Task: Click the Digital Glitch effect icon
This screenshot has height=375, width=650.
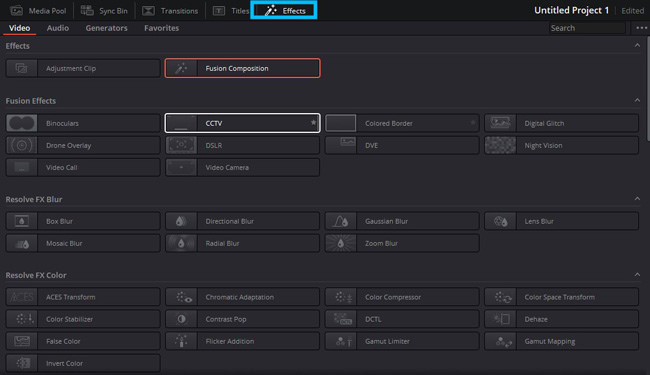Action: tap(500, 123)
